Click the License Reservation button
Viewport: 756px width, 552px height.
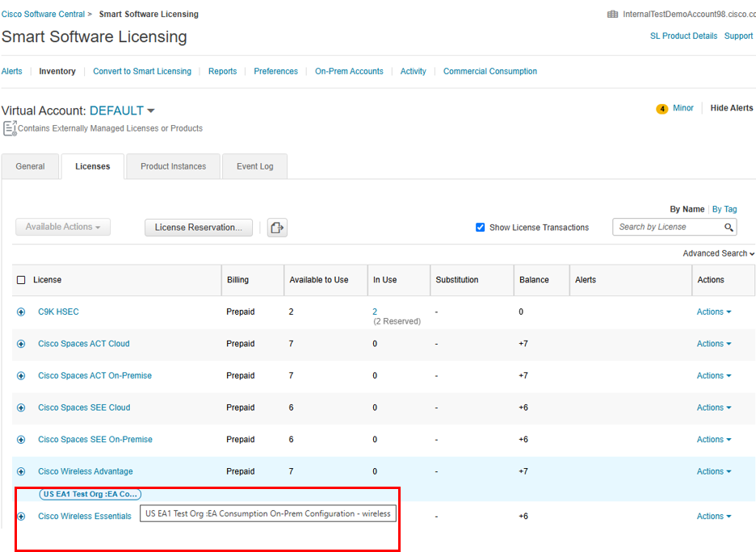(199, 228)
